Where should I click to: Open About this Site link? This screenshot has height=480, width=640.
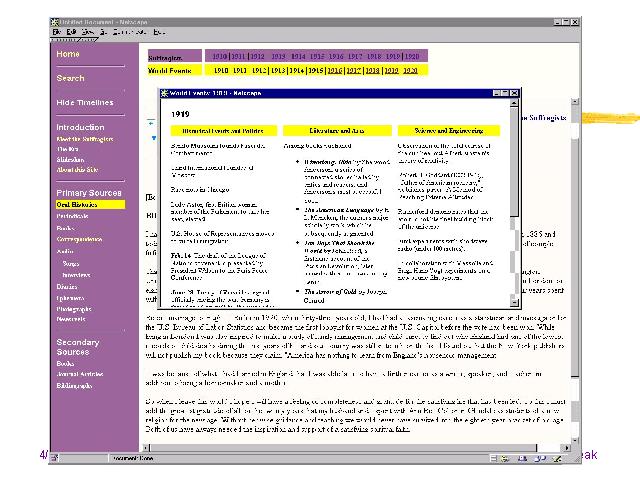[77, 169]
